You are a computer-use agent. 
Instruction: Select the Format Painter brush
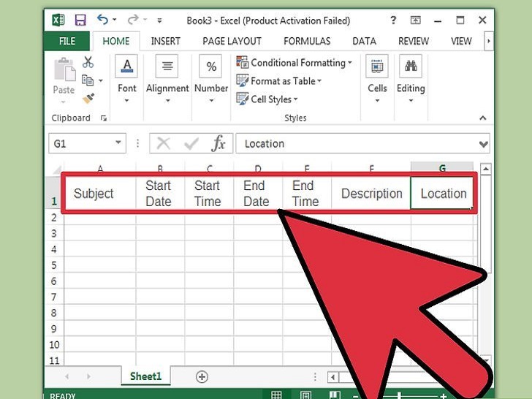pyautogui.click(x=88, y=99)
